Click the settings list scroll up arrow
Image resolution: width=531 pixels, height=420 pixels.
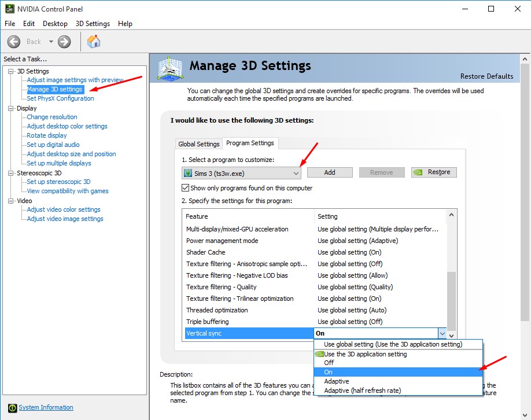[451, 215]
